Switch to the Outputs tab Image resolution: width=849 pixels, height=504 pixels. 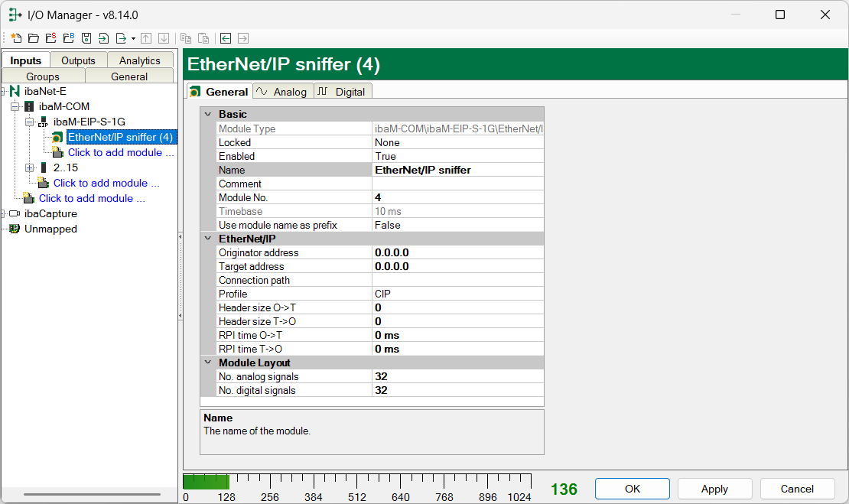78,60
